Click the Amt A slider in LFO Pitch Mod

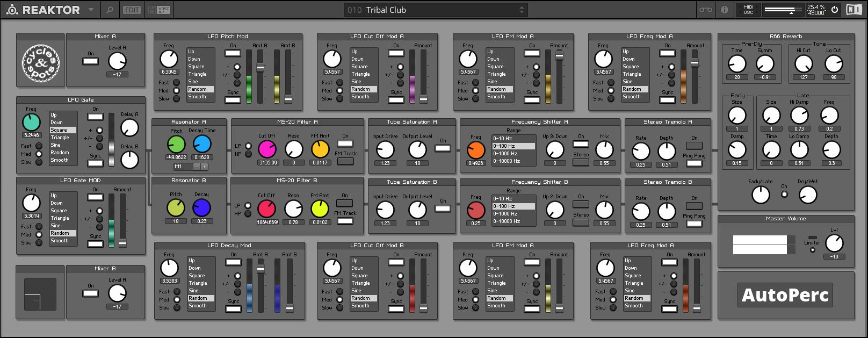pos(260,76)
